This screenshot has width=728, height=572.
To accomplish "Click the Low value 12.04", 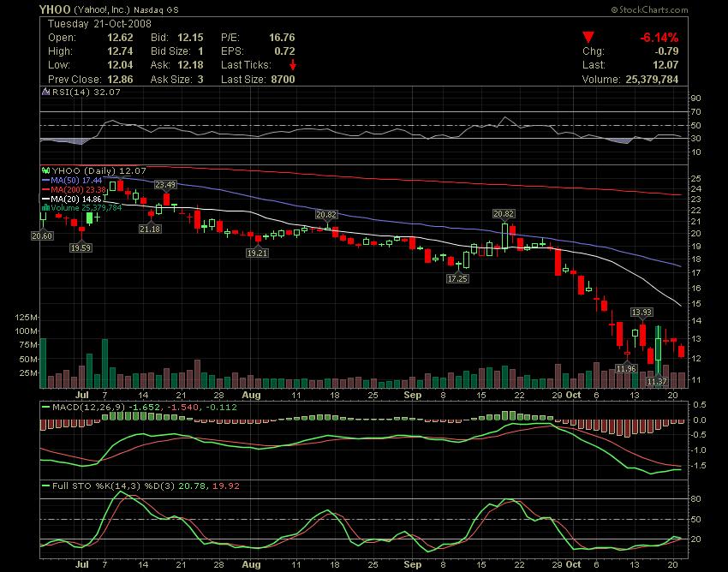I will pyautogui.click(x=120, y=65).
